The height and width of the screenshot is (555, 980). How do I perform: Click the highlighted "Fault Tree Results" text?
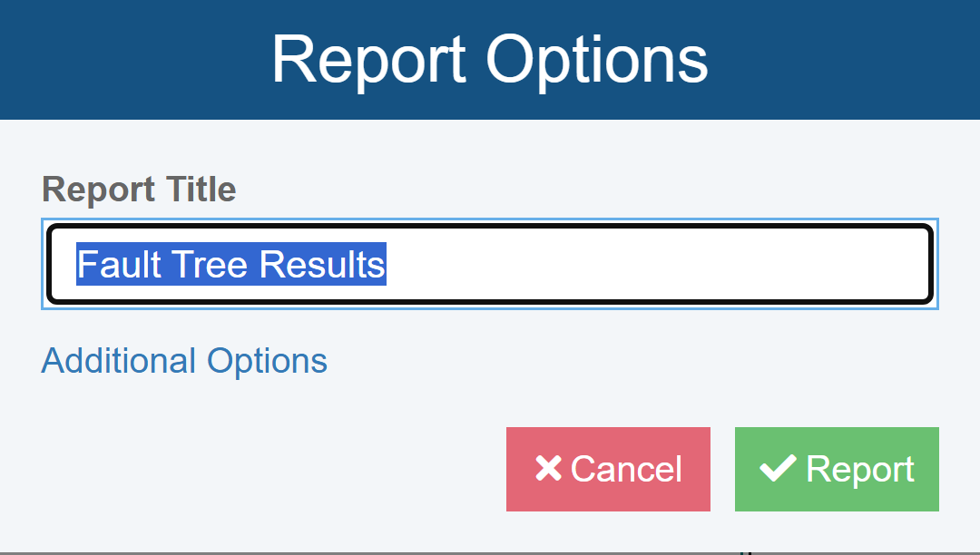(231, 264)
